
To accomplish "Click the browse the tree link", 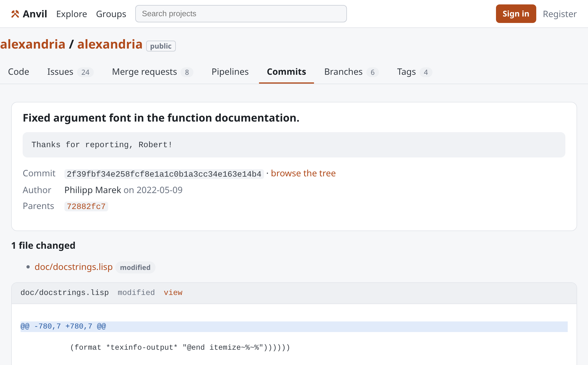I will (x=303, y=173).
